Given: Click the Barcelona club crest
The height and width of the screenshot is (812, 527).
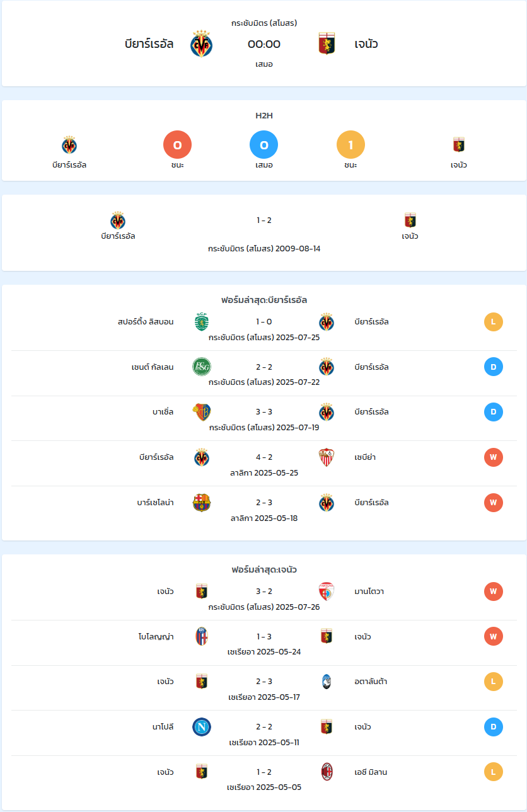Looking at the screenshot, I should 202,503.
